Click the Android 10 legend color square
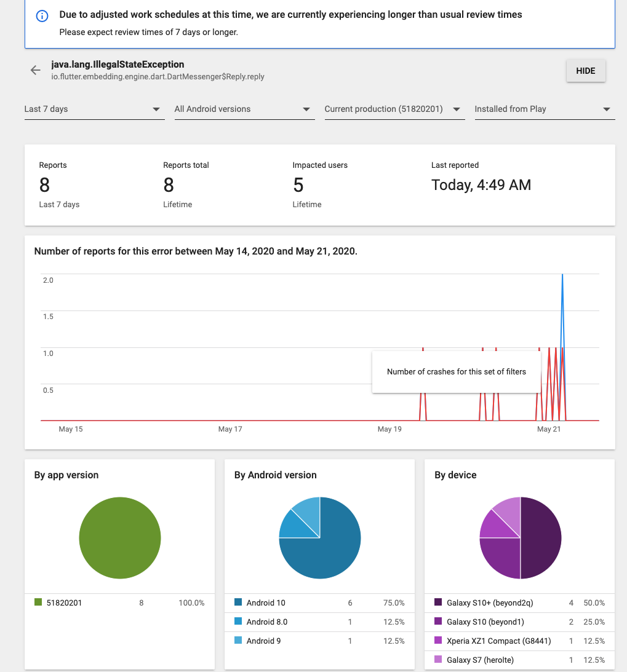627x672 pixels. click(x=238, y=602)
